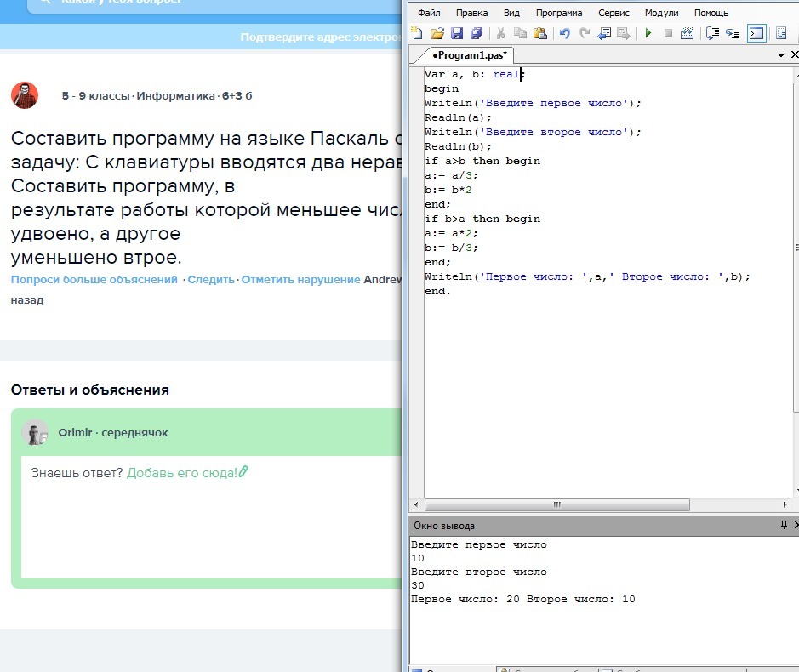
Task: Click the 'Попроси больше объяснений' link
Action: click(94, 279)
